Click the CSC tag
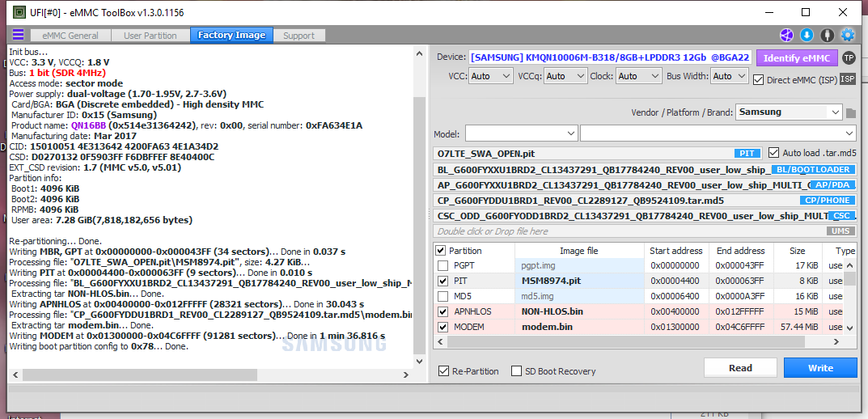This screenshot has height=419, width=868. pyautogui.click(x=841, y=216)
